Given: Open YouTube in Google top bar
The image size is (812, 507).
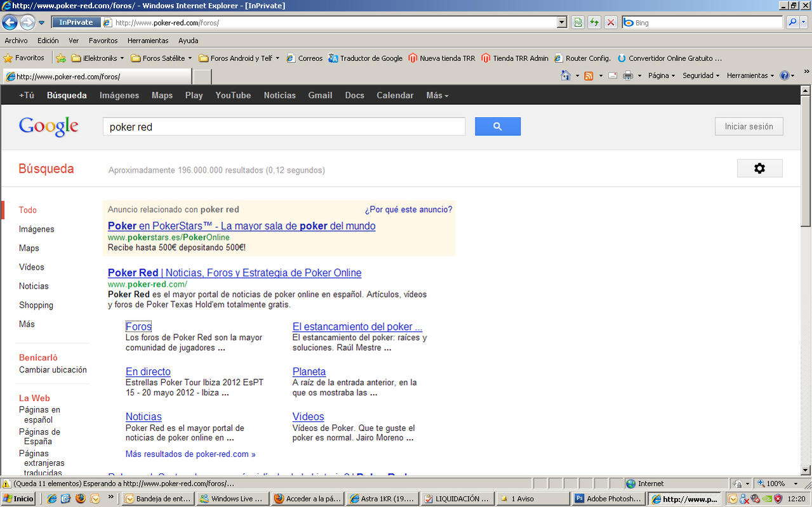Looking at the screenshot, I should tap(233, 95).
